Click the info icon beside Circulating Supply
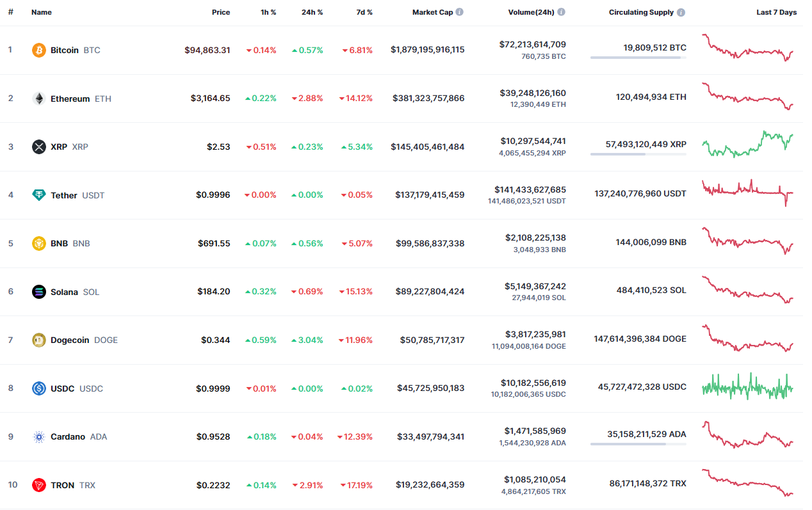 coord(681,12)
